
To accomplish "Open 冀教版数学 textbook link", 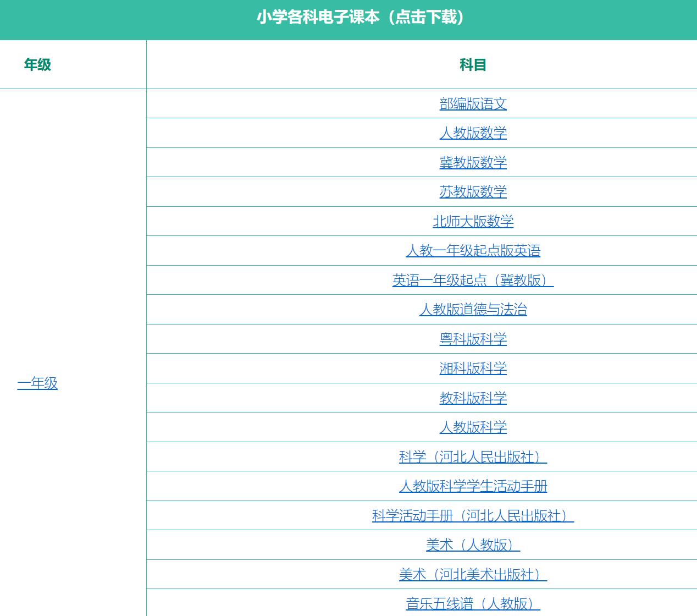I will [473, 162].
